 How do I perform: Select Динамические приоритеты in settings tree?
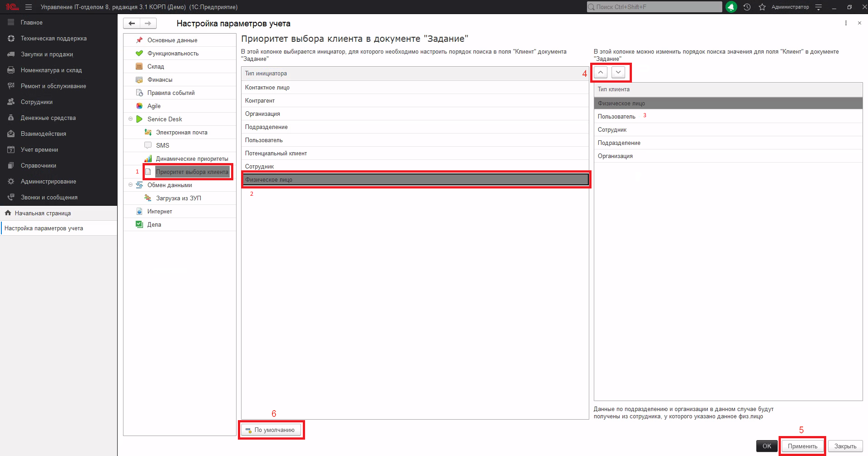192,159
